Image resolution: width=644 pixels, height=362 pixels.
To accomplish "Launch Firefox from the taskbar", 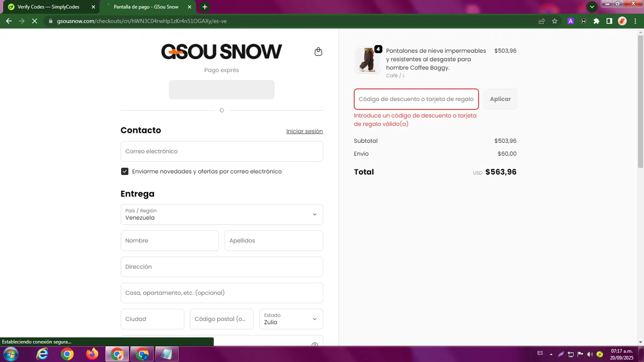I will click(92, 354).
